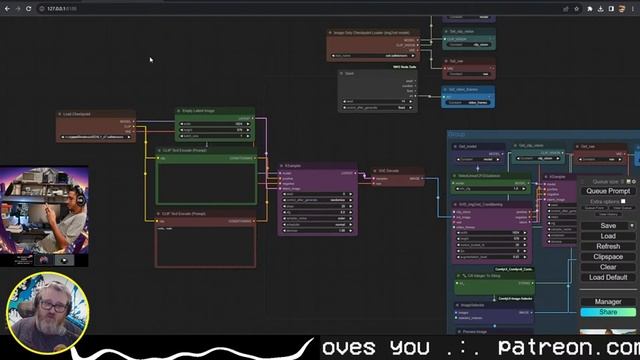Open ckpt_name selector in Image Only Checkpoint Loader

[373, 56]
